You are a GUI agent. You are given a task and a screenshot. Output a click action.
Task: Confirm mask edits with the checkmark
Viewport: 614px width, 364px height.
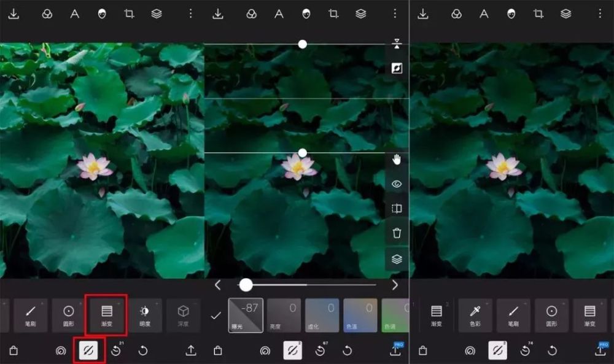(216, 316)
